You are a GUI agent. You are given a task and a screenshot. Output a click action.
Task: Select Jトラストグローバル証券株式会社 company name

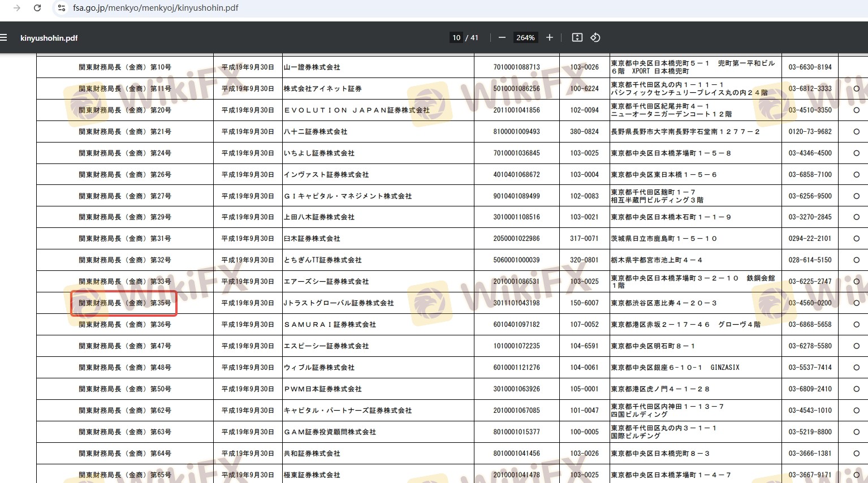[339, 303]
